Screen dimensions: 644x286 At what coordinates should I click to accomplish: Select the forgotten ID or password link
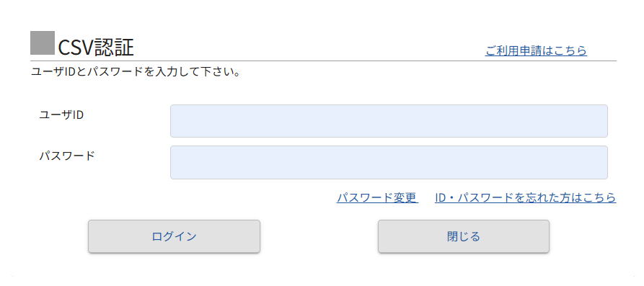pos(525,198)
